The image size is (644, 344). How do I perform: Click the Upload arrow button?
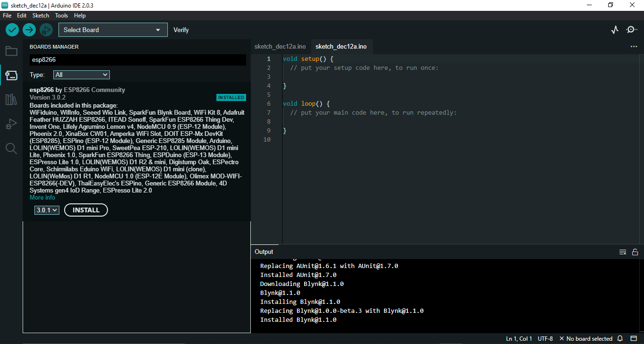pyautogui.click(x=29, y=30)
